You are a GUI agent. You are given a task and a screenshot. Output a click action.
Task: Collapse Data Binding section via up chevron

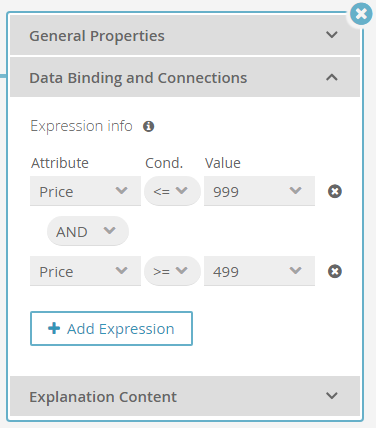point(332,78)
